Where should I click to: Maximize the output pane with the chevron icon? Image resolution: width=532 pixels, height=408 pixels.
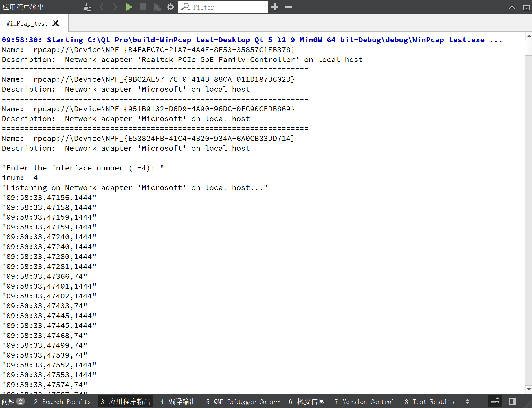coord(512,7)
